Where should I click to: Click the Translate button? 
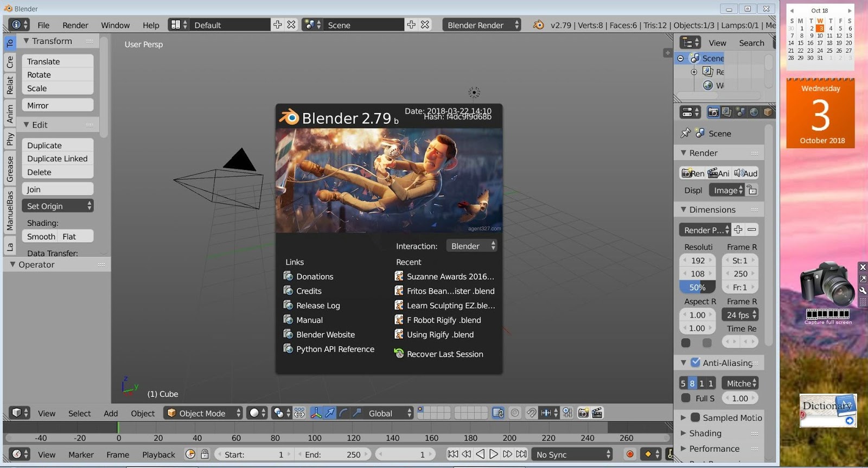point(58,61)
